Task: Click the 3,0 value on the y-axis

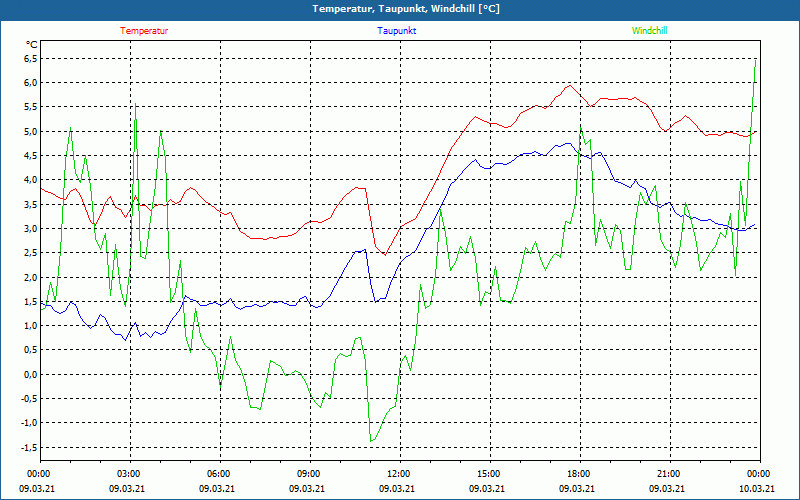Action: click(x=31, y=229)
